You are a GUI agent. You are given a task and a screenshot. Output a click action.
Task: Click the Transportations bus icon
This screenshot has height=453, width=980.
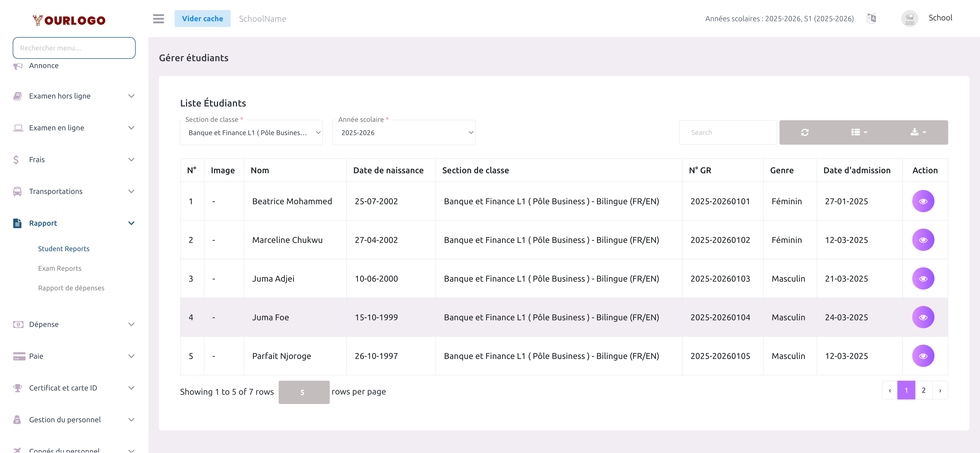[x=17, y=191]
